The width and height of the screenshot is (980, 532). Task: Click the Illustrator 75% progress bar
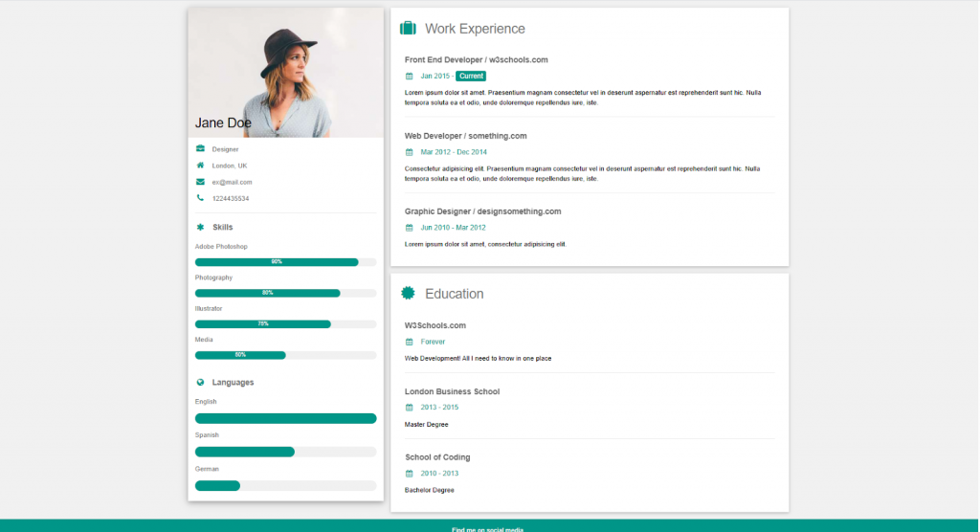(x=285, y=323)
